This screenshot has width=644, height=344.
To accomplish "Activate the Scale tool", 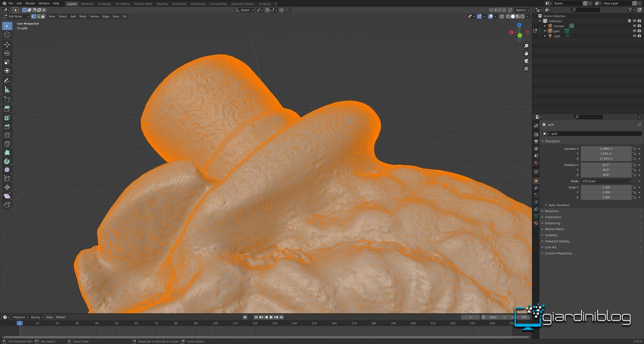I will tap(7, 62).
